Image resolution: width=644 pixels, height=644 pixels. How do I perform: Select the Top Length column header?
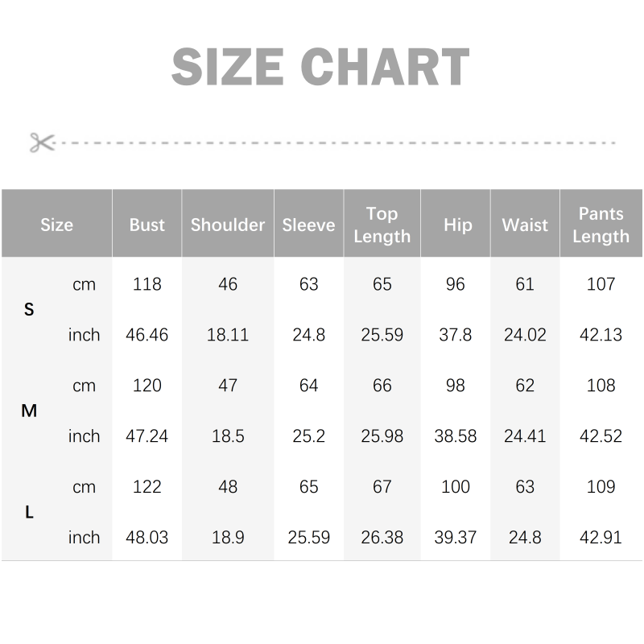tap(382, 225)
